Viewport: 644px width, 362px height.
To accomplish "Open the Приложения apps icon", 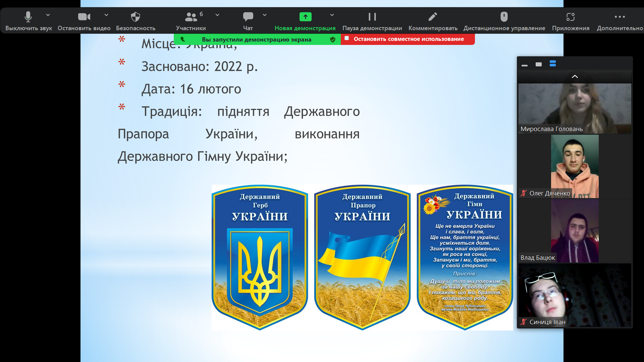I will tap(571, 17).
